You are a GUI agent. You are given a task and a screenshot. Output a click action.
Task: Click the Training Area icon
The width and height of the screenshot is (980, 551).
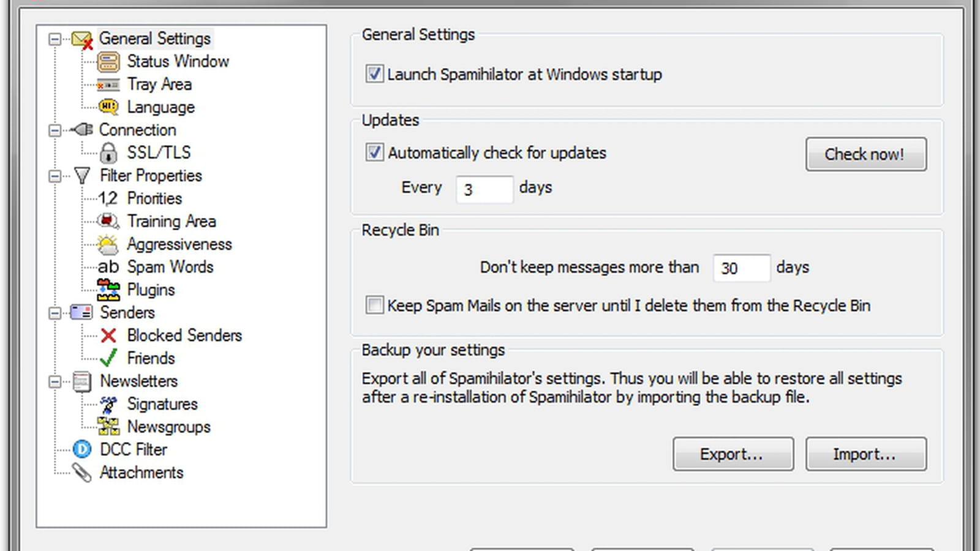(x=108, y=221)
